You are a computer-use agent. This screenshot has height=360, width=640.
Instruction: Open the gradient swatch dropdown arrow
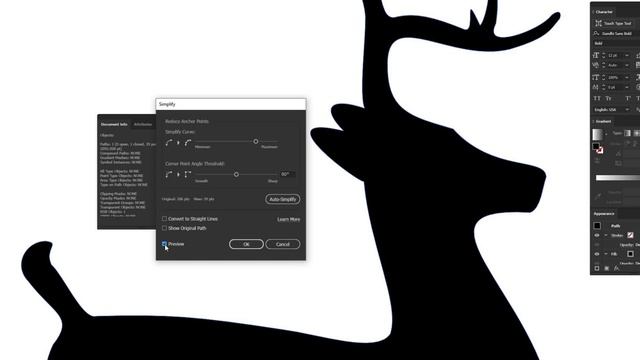tap(606, 134)
